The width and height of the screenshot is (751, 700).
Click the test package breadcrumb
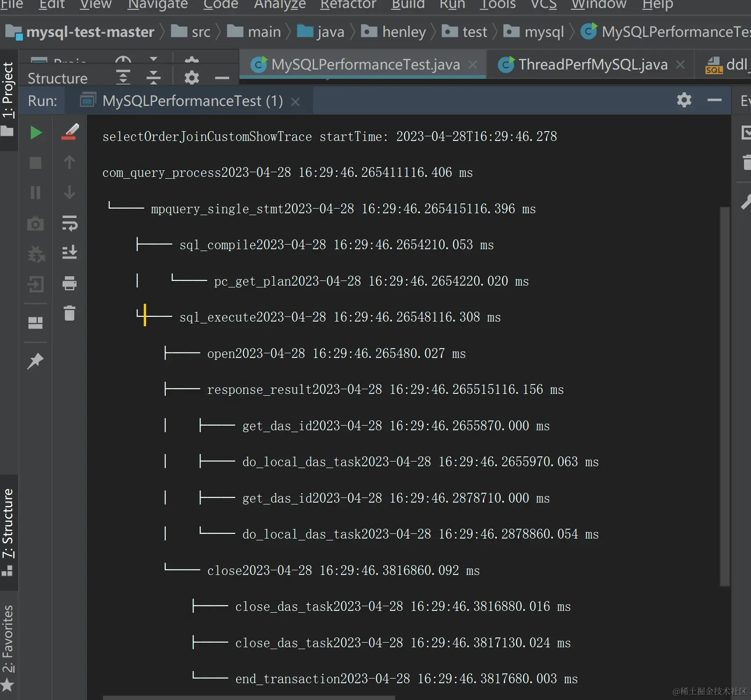point(464,32)
